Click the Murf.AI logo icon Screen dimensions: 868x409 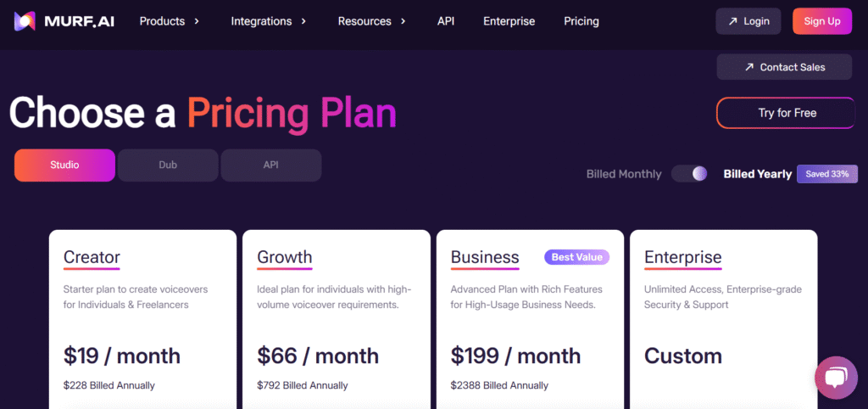tap(25, 21)
